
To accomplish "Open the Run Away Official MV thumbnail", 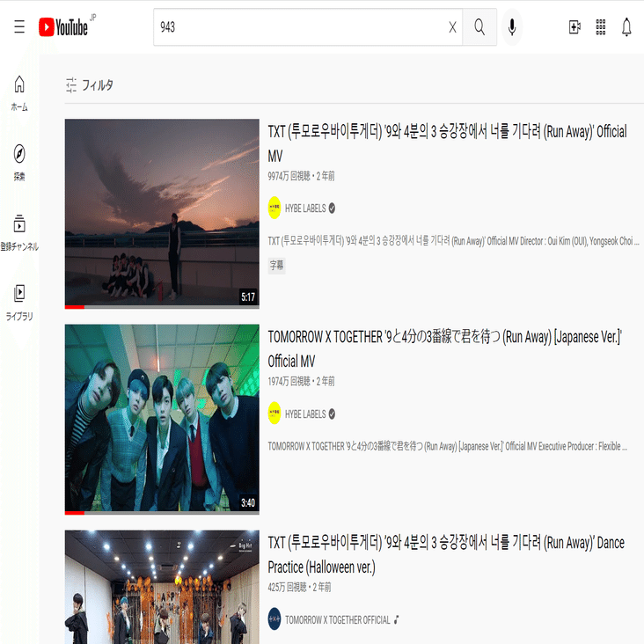I will coord(162,214).
